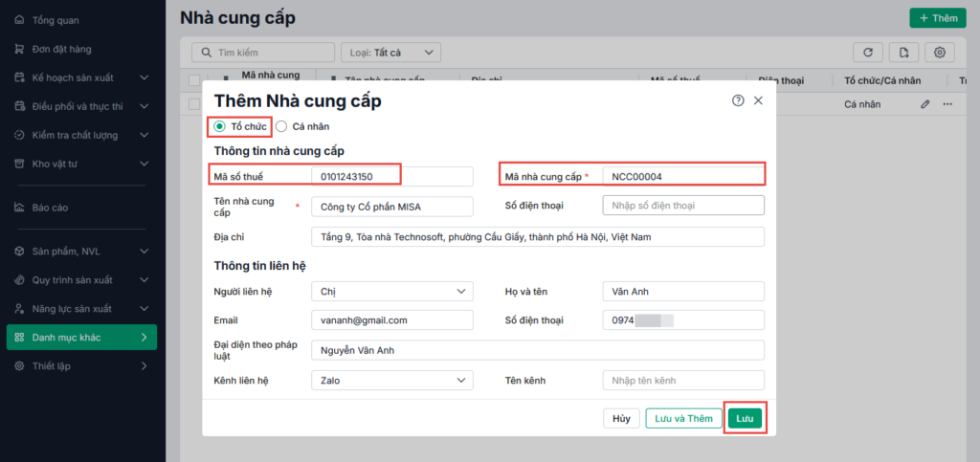Click the contact phone field starting 0974
This screenshot has height=462, width=980.
tap(683, 320)
